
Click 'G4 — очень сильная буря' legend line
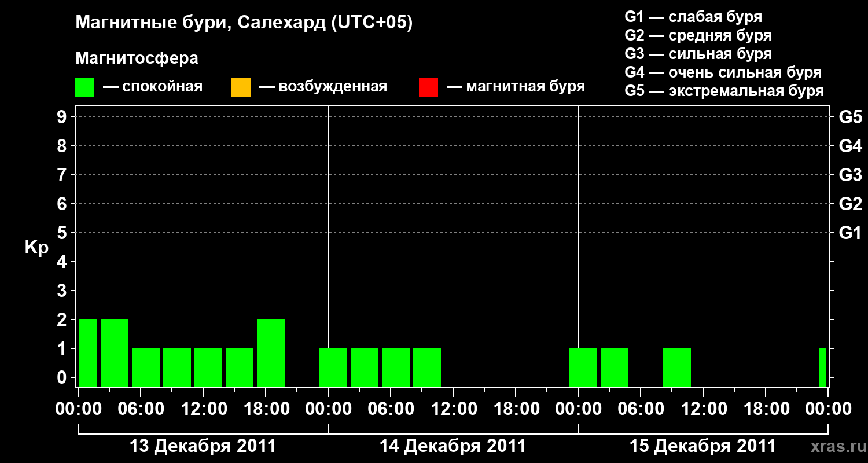click(x=723, y=72)
